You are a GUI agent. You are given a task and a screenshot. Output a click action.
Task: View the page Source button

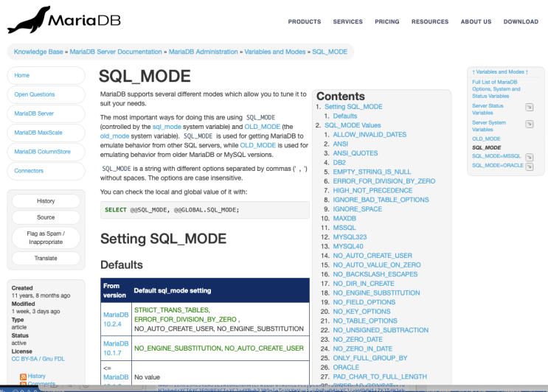[46, 217]
